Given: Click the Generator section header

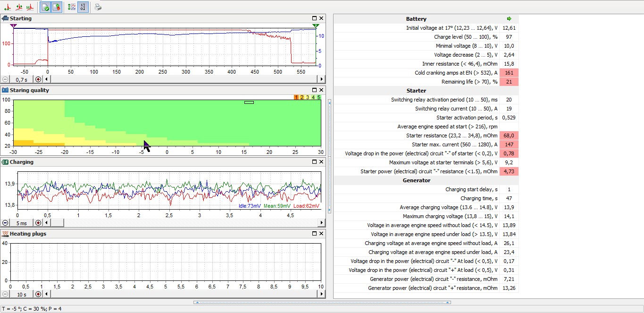Looking at the screenshot, I should pos(416,180).
